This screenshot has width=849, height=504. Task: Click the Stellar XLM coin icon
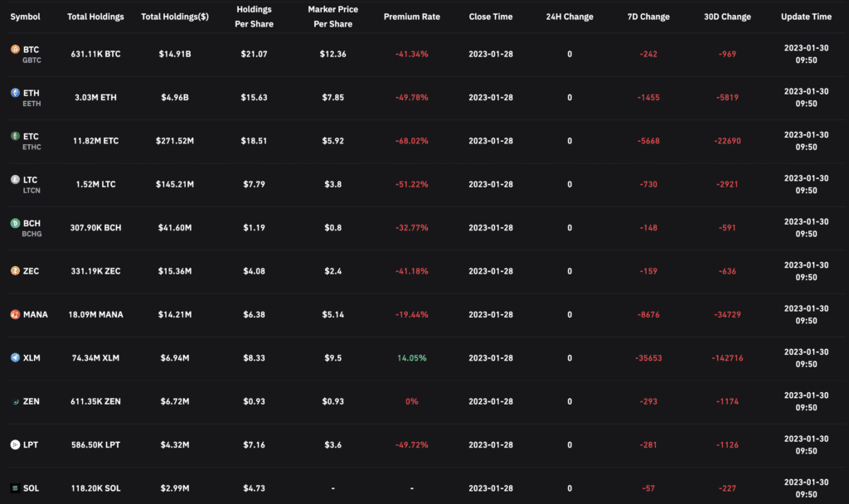coord(15,357)
